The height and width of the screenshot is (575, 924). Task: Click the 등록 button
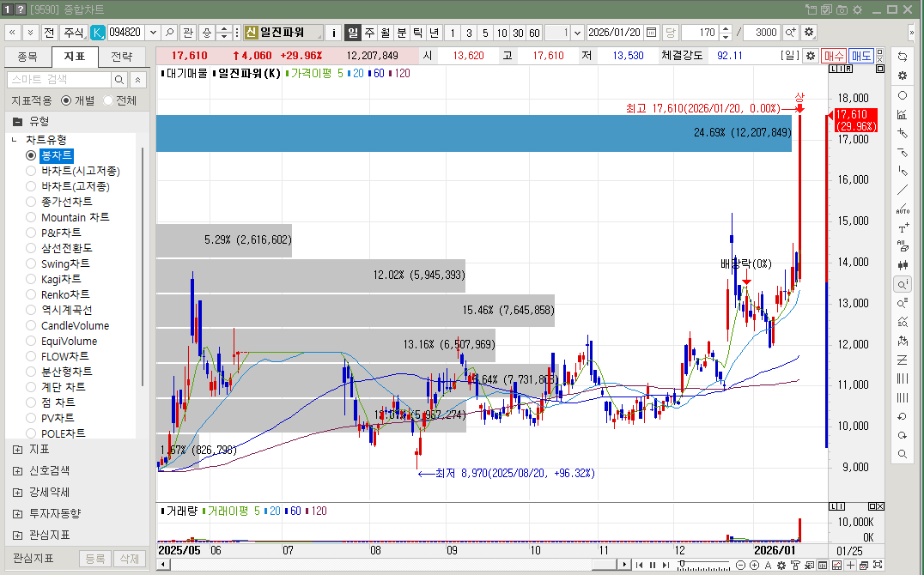point(94,559)
